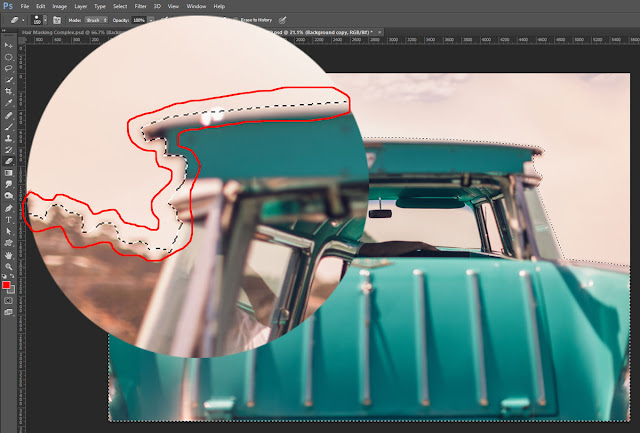Screen dimensions: 640x433
Task: Select the Zoom tool
Action: pos(9,267)
